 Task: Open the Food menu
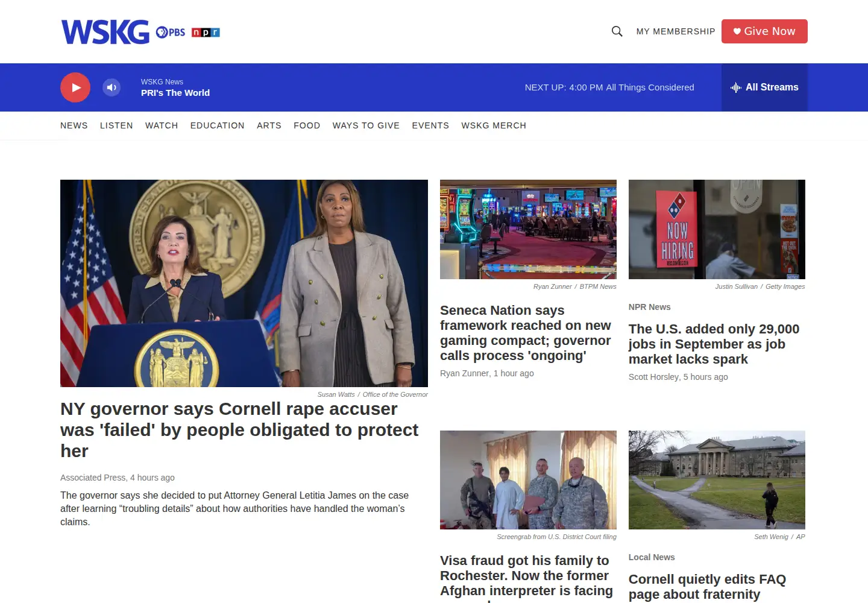coord(307,125)
